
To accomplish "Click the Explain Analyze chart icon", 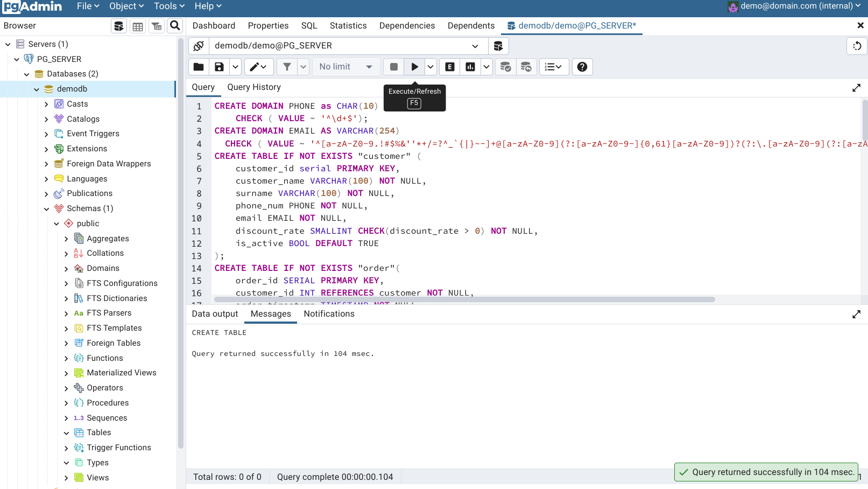I will pos(470,67).
